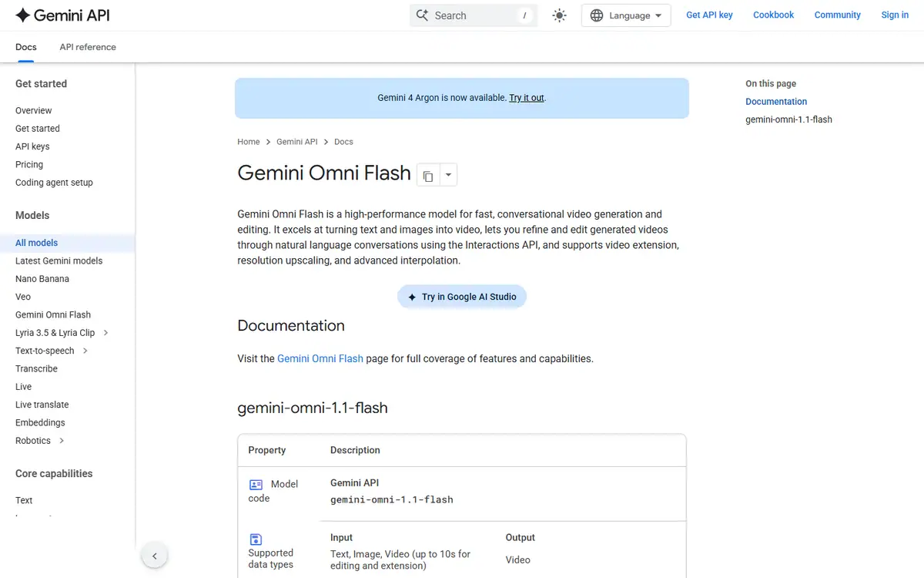Screen dimensions: 924x578
Task: Go to Gemini API breadcrumb
Action: coord(297,142)
